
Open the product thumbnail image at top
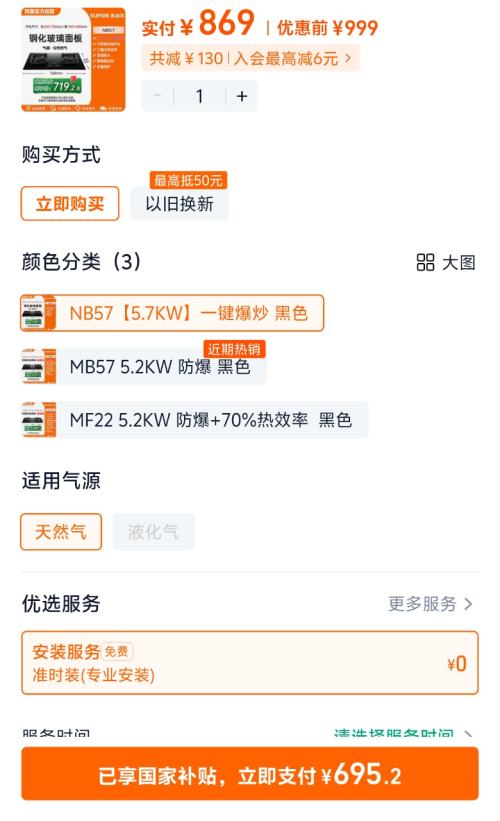[73, 59]
